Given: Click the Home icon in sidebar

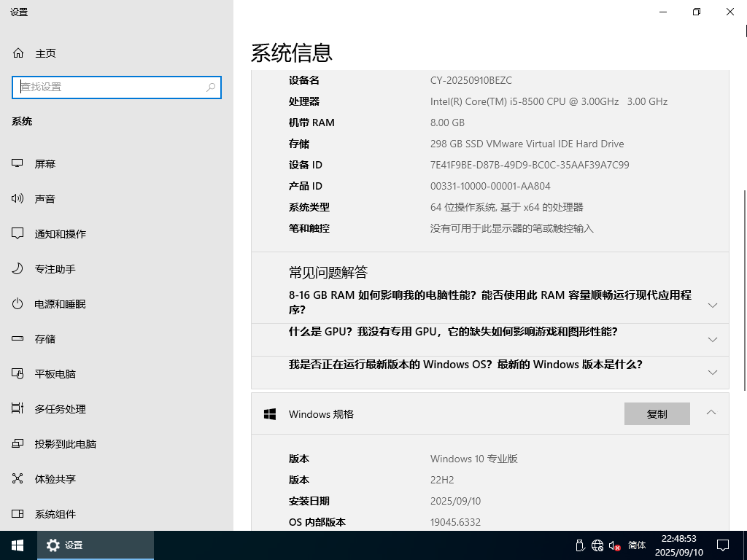Looking at the screenshot, I should [x=18, y=53].
